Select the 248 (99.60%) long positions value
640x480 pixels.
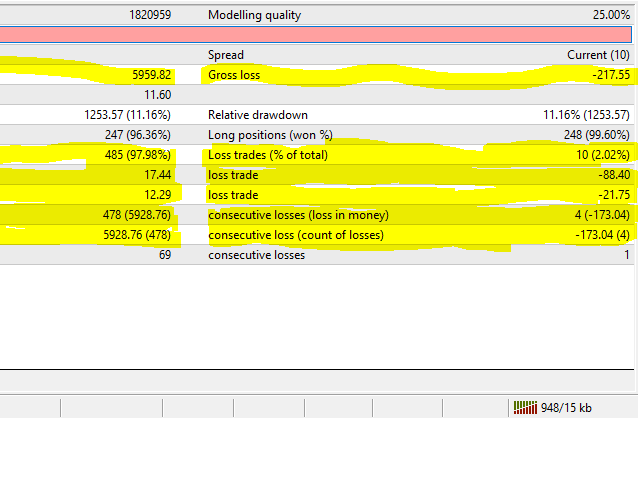[x=597, y=135]
